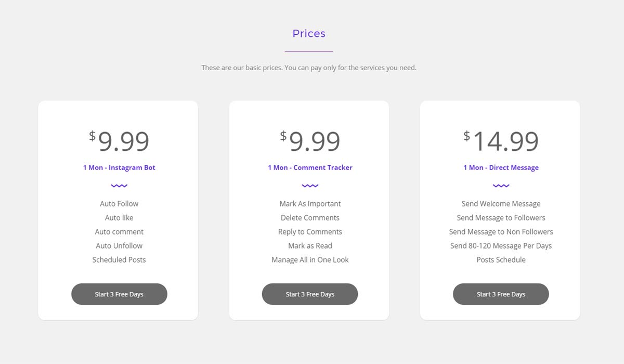Select the 1 Mon - Direct Message title
The width and height of the screenshot is (624, 364).
tap(501, 167)
